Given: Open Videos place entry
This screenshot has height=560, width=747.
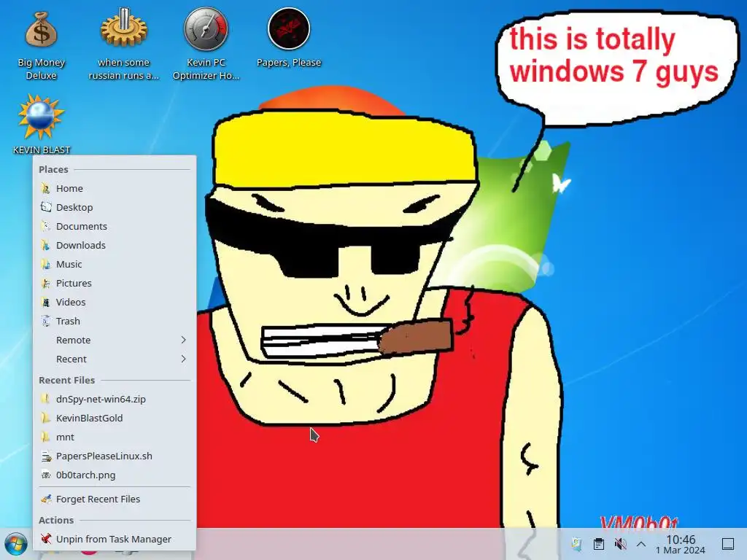Looking at the screenshot, I should coord(115,303).
